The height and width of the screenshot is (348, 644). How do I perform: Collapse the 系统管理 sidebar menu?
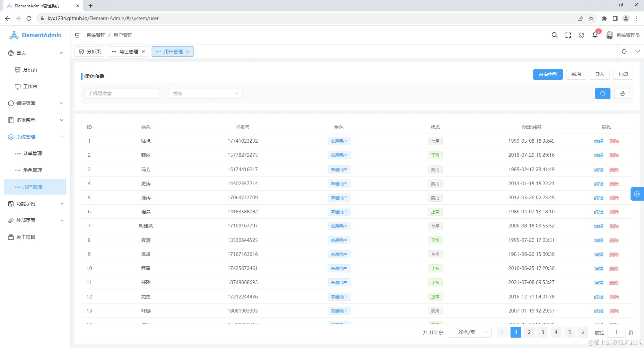pos(35,137)
